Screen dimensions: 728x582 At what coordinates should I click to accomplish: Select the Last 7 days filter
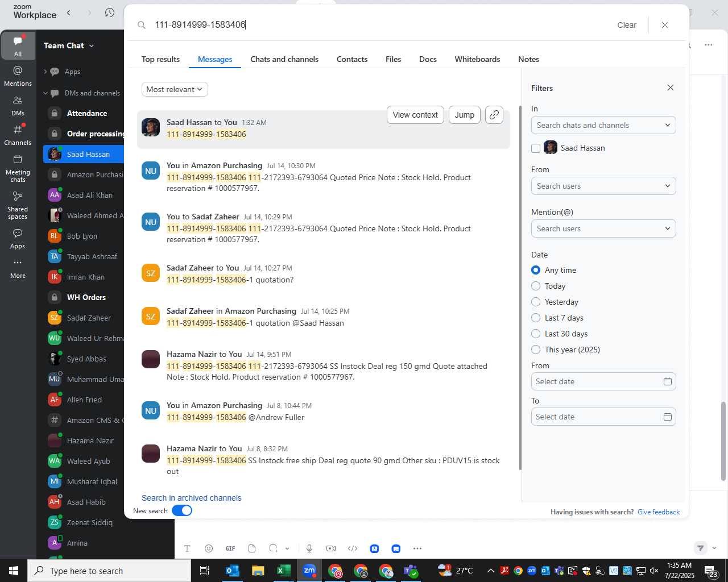[x=536, y=318]
